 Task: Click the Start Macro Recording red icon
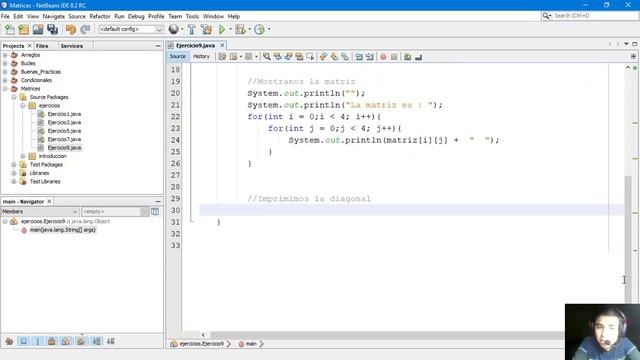click(x=383, y=57)
